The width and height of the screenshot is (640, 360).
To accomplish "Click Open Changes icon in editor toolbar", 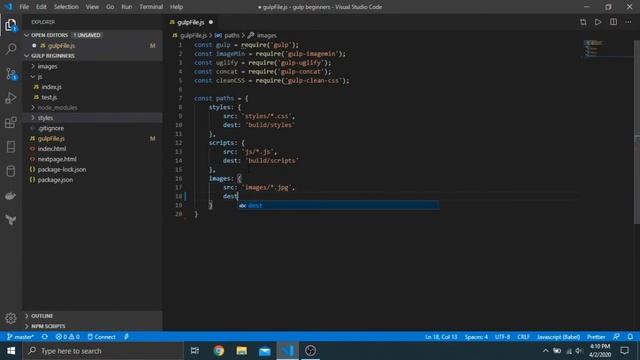I will click(583, 22).
